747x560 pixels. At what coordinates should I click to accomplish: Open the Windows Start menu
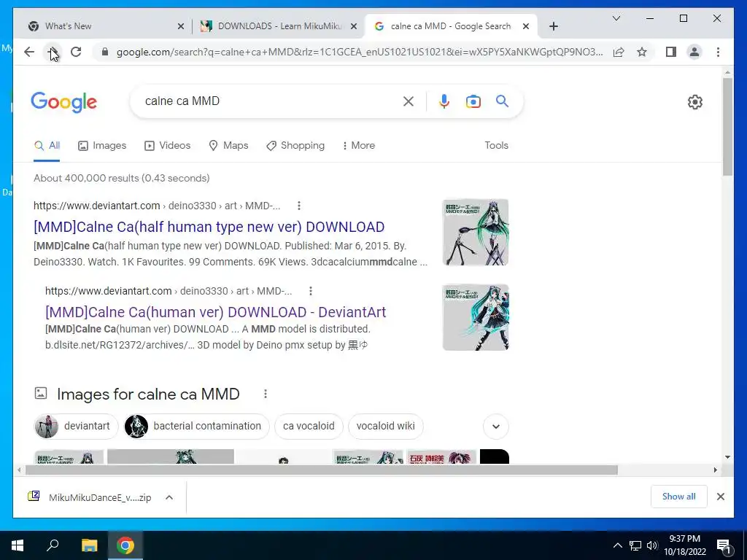[x=18, y=545]
